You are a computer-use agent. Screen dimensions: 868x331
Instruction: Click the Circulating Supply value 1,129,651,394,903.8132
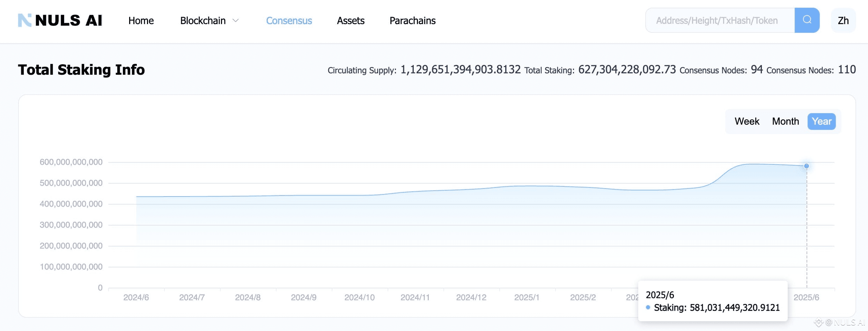(461, 69)
